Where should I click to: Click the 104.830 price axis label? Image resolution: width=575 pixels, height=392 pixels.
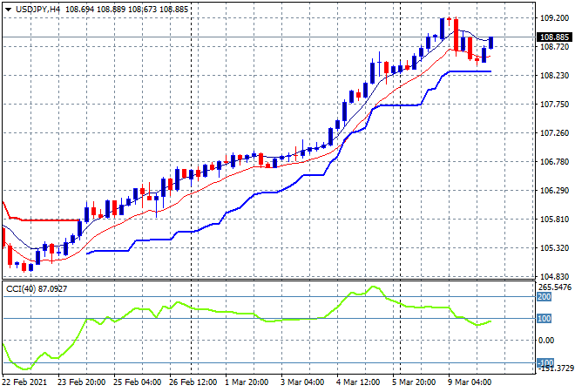(x=553, y=276)
